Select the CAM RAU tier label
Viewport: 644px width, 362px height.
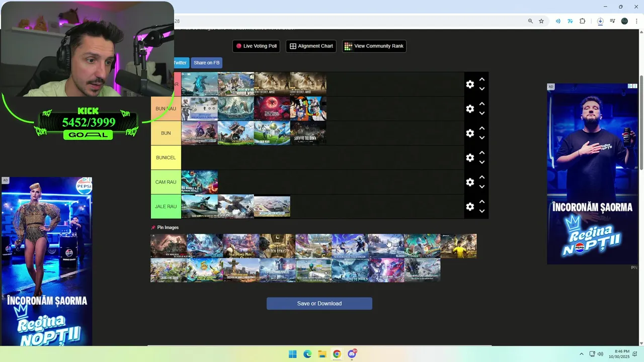point(166,182)
